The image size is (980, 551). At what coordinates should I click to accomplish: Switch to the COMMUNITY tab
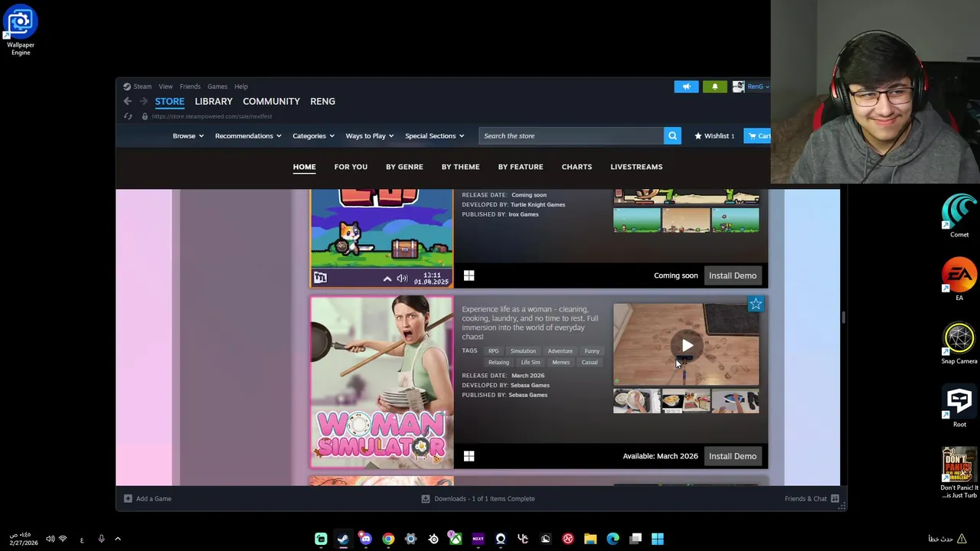coord(271,101)
